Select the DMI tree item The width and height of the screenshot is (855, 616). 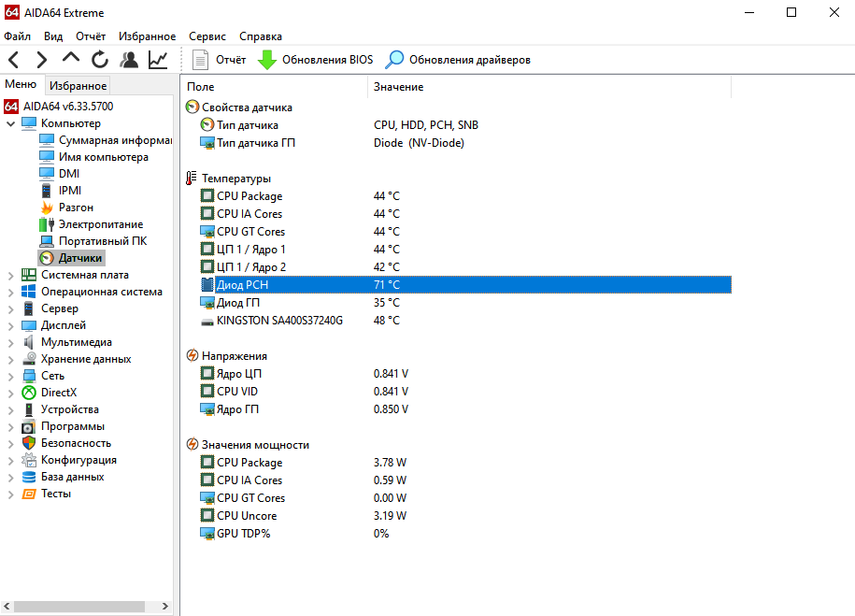click(x=69, y=174)
